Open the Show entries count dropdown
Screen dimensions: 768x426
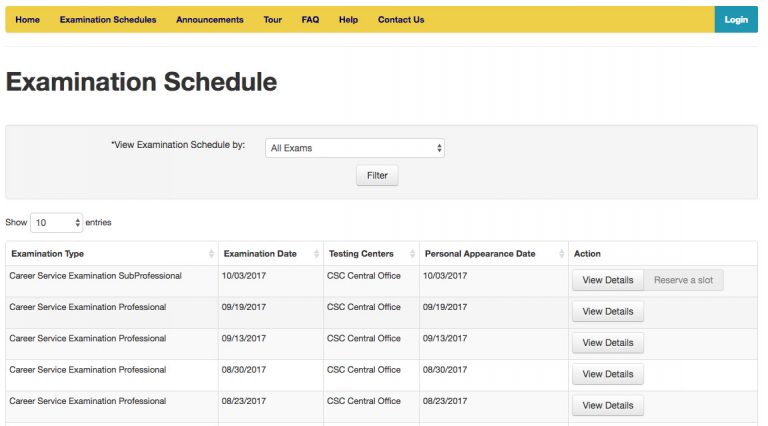click(56, 223)
